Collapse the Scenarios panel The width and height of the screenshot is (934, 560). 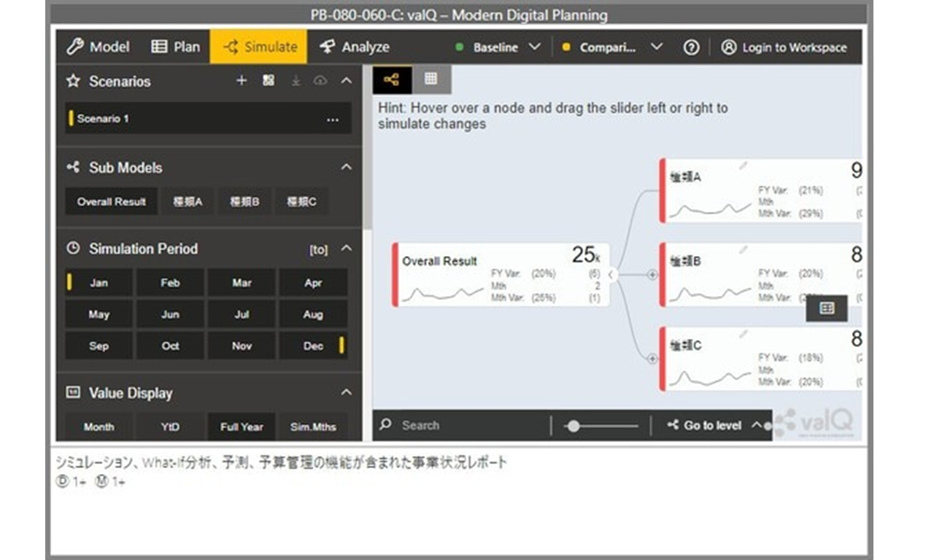coord(347,81)
